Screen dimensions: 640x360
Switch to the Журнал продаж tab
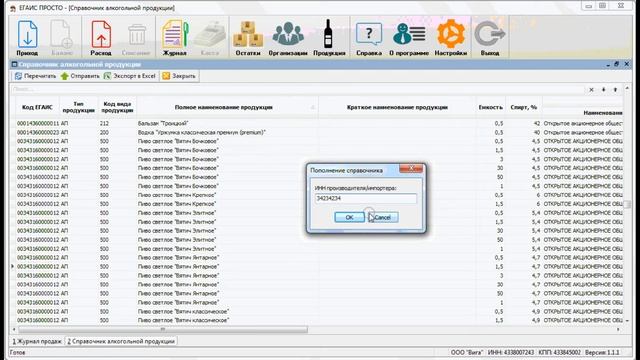pyautogui.click(x=37, y=341)
